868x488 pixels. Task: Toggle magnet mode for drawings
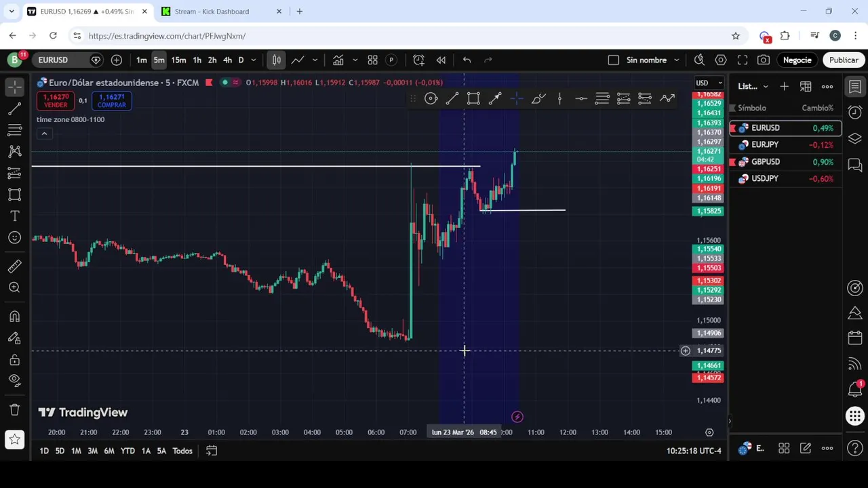14,317
